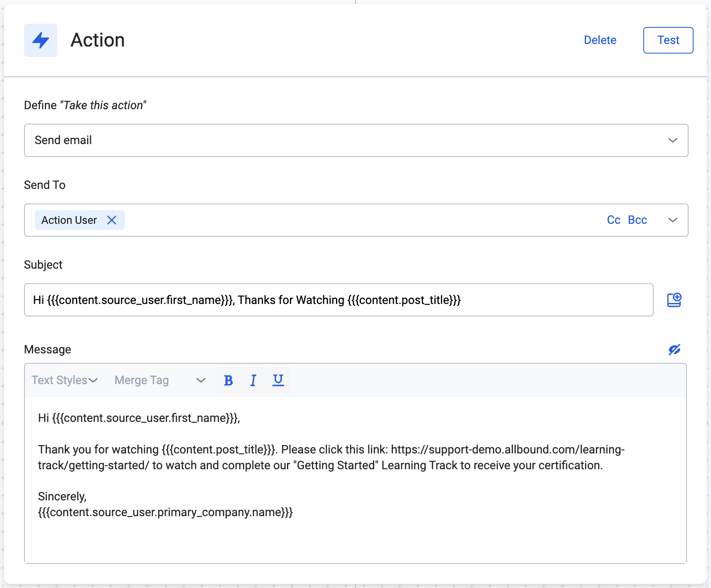The image size is (711, 588).
Task: Add a Cc recipient
Action: (613, 220)
